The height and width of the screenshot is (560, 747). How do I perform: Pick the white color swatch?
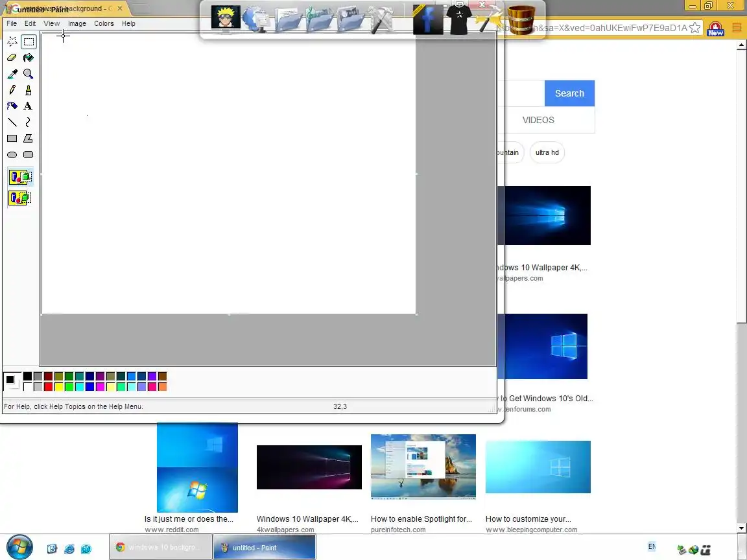pos(28,387)
